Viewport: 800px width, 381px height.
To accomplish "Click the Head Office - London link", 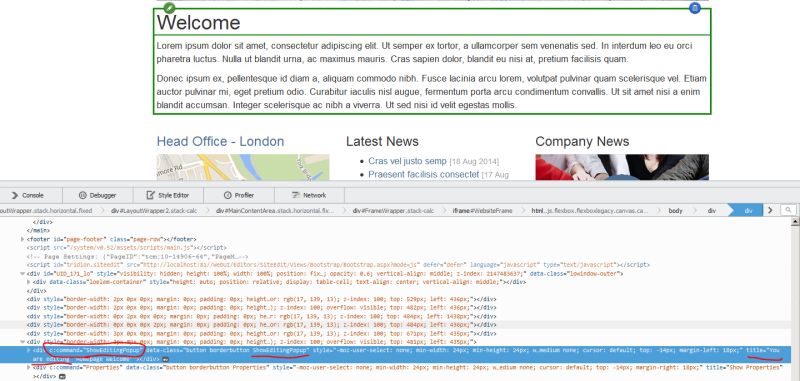I will 220,141.
